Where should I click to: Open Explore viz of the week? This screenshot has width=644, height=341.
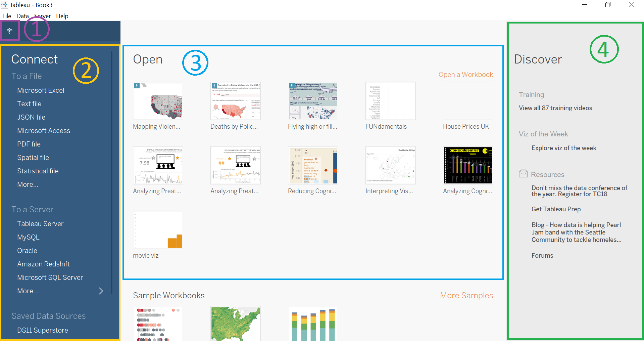click(564, 148)
